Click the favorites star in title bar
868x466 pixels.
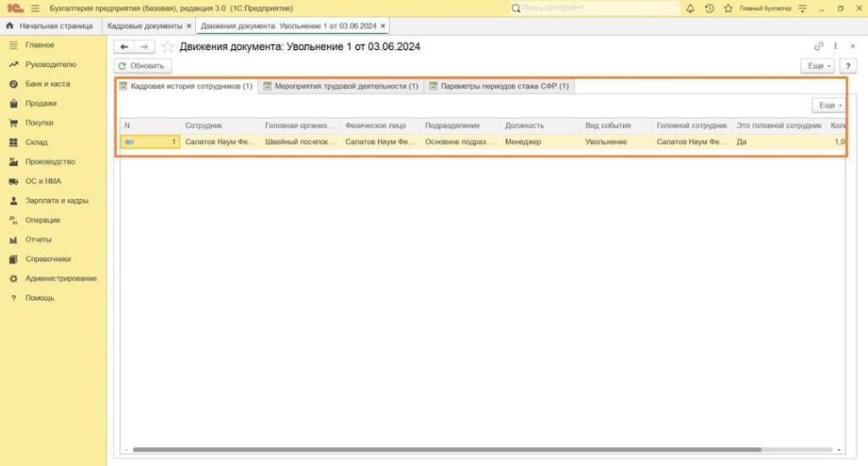[728, 8]
